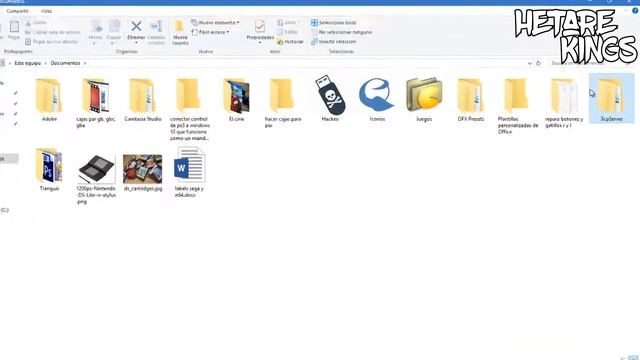The height and width of the screenshot is (360, 640).
Task: Click Cortar in the clipboard group
Action: point(36,22)
